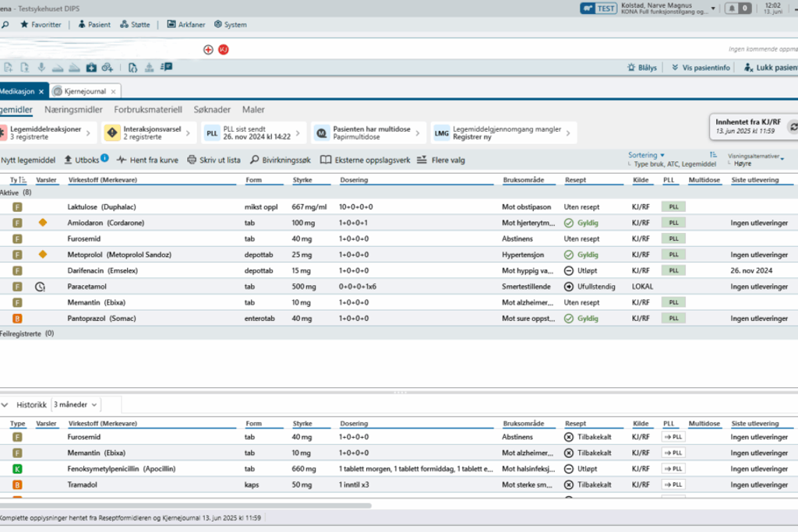Toggle Blålys mode
The image size is (798, 532).
coord(641,68)
